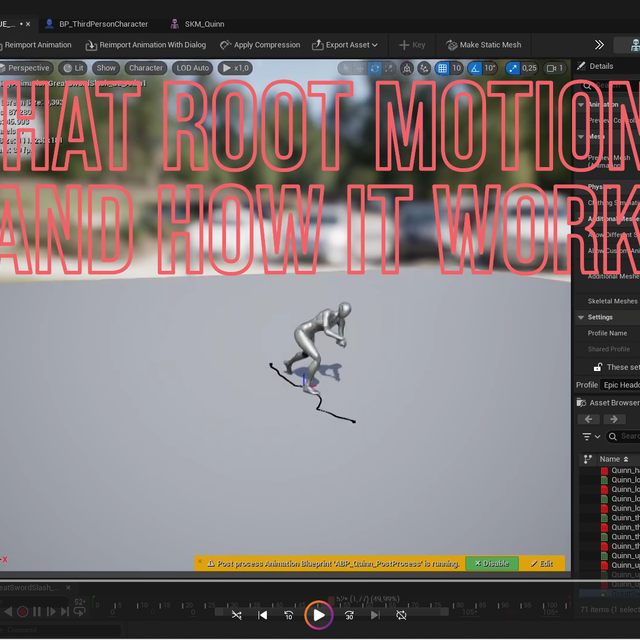Viewport: 640px width, 640px height.
Task: Dismiss the post process warning banner
Action: tap(200, 561)
